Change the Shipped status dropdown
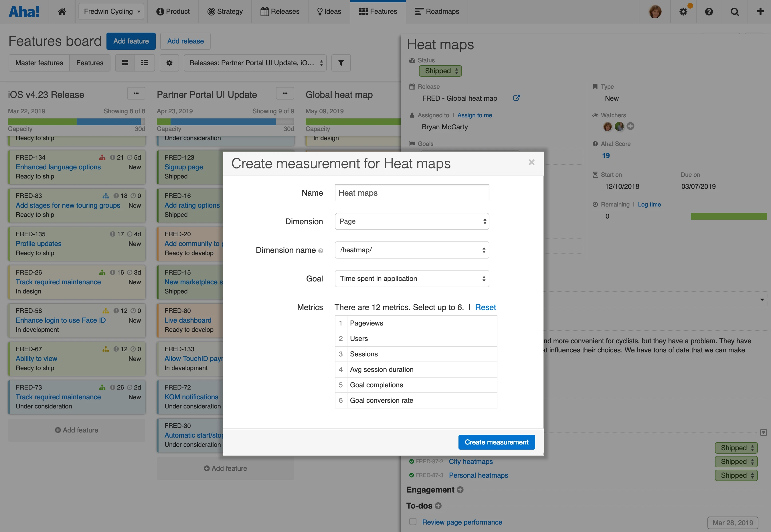Screen dimensions: 771x532 pyautogui.click(x=440, y=71)
